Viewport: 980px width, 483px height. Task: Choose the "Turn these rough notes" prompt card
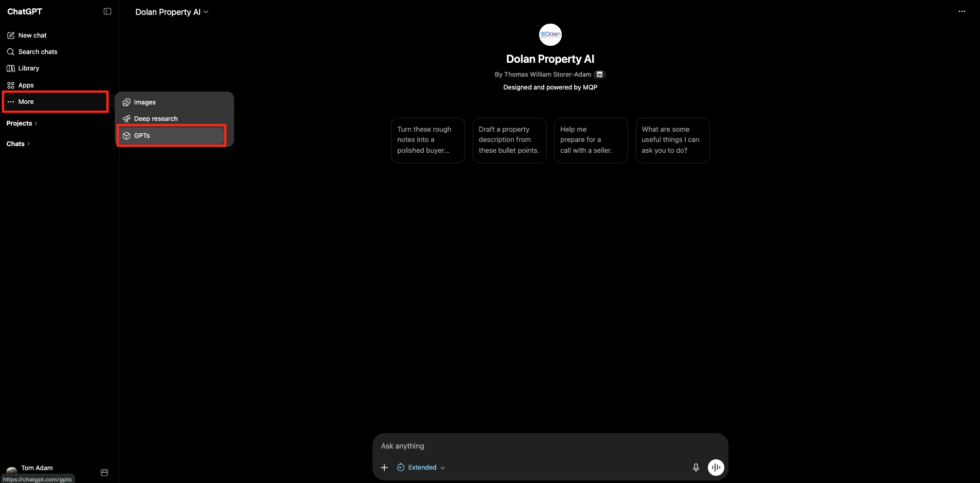click(428, 140)
